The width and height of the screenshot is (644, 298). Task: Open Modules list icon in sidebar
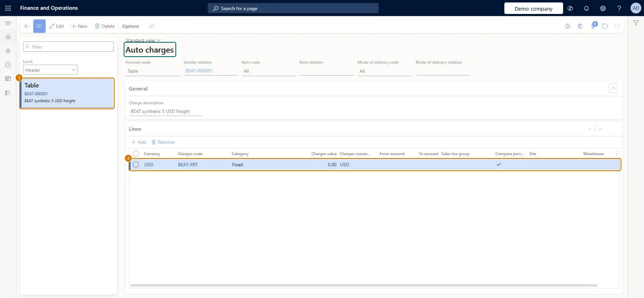8,93
